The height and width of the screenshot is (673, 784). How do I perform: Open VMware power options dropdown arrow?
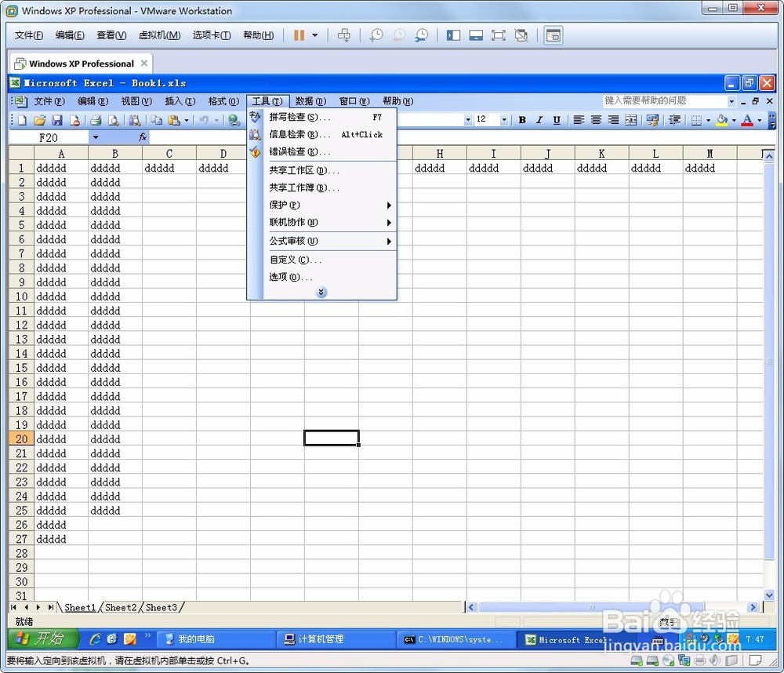click(315, 35)
